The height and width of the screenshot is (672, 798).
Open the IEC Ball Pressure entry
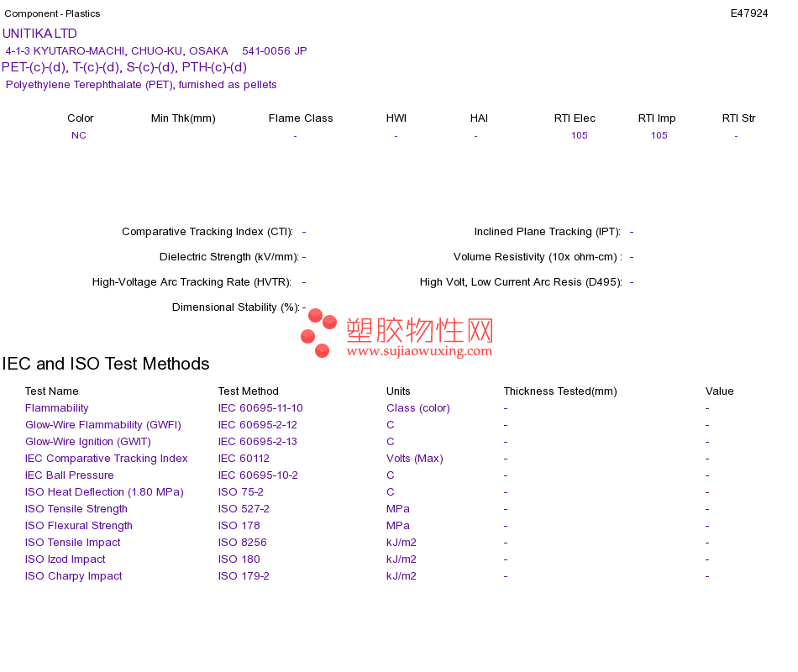click(x=69, y=475)
